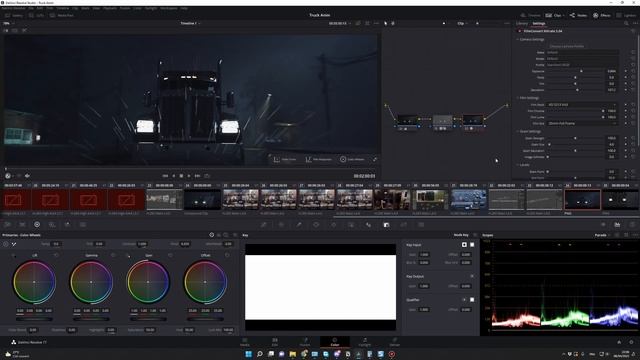Open the Playback menu
Image resolution: width=640 pixels, height=360 pixels.
(x=109, y=8)
